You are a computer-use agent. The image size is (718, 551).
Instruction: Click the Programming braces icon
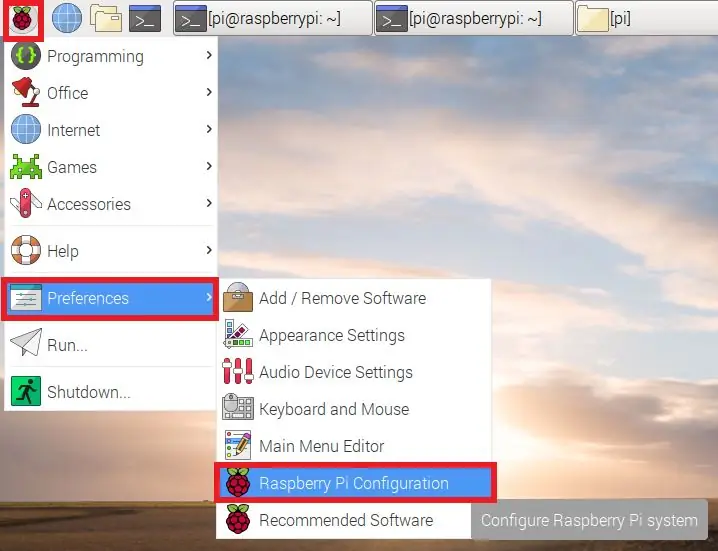coord(26,55)
